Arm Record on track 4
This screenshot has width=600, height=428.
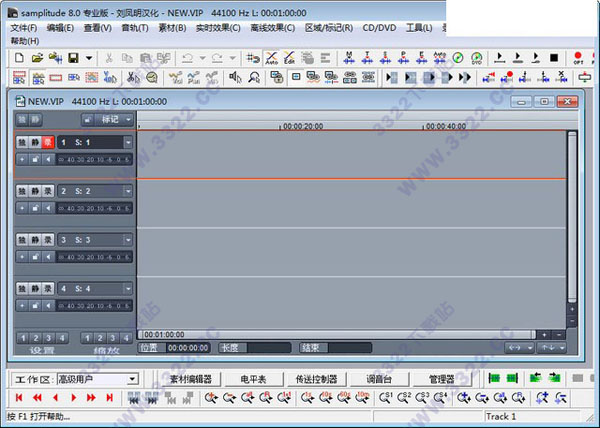(48, 288)
